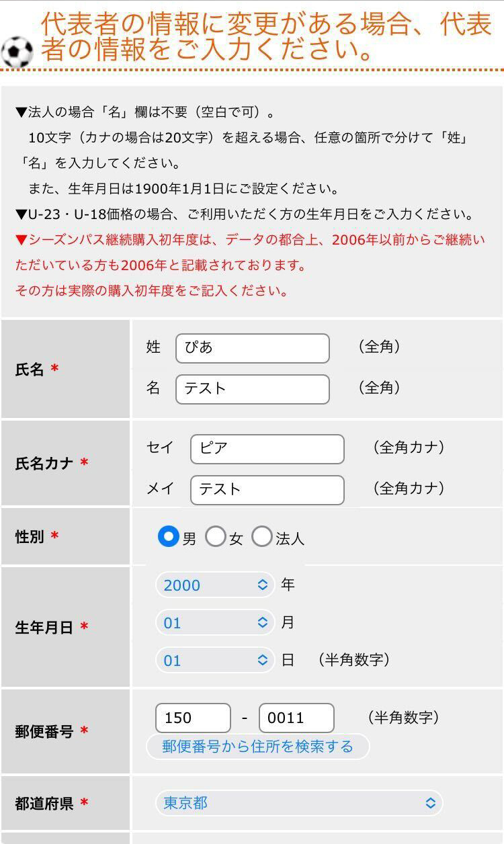Open the birth year dropdown showing 2000
The height and width of the screenshot is (844, 504).
214,585
